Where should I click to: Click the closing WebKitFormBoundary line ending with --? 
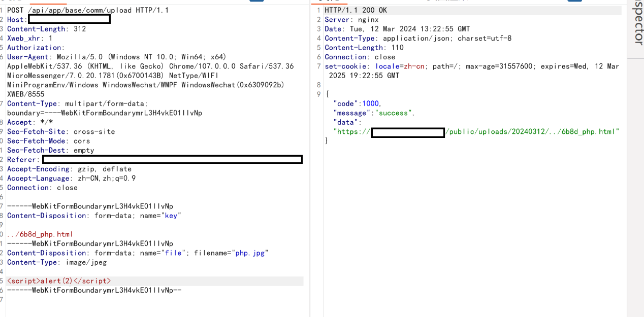pyautogui.click(x=94, y=290)
